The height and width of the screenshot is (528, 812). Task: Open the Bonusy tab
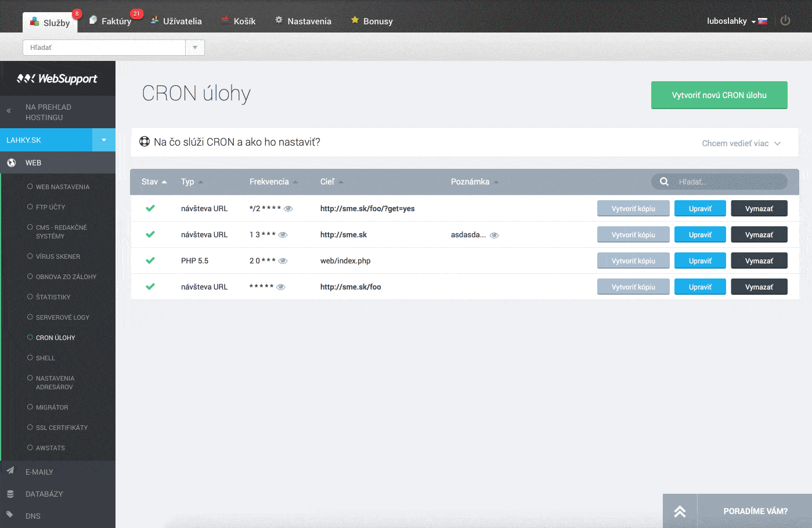[x=371, y=21]
